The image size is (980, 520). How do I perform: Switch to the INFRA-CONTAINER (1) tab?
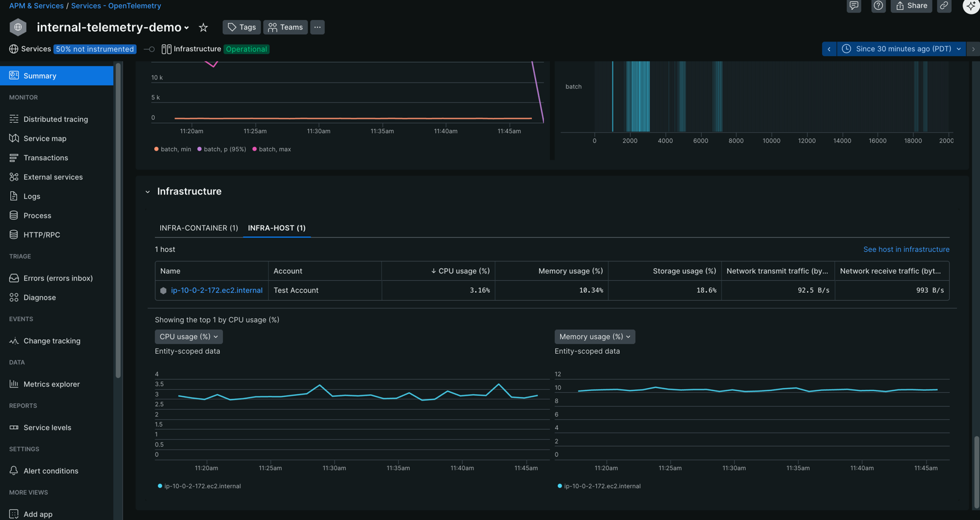(x=198, y=228)
